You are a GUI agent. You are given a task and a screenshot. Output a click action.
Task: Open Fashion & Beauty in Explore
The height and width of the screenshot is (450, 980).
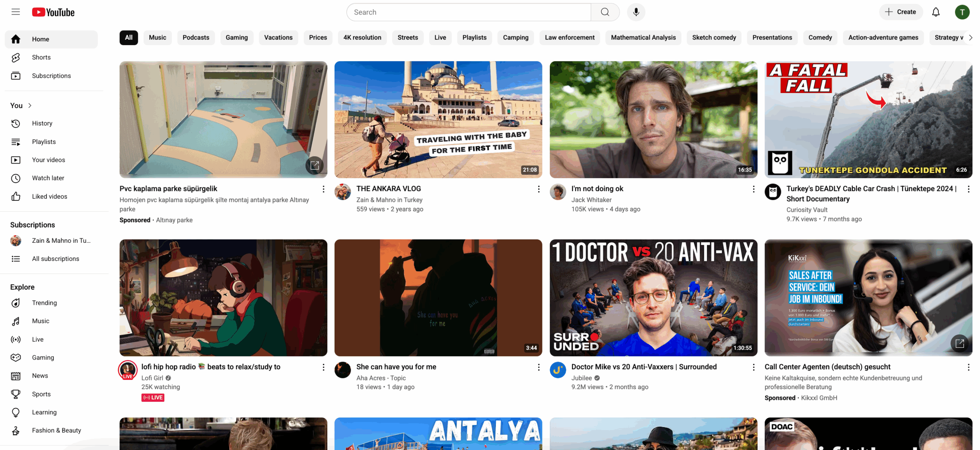(x=51, y=430)
